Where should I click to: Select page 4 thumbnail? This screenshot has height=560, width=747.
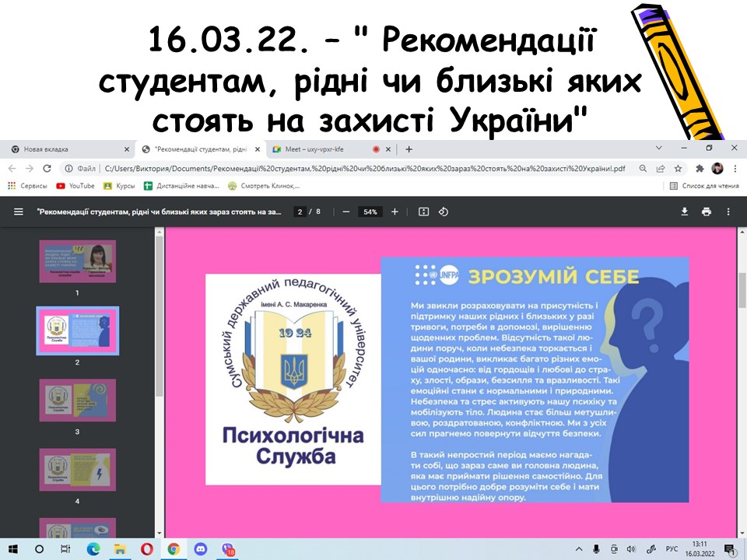click(77, 470)
